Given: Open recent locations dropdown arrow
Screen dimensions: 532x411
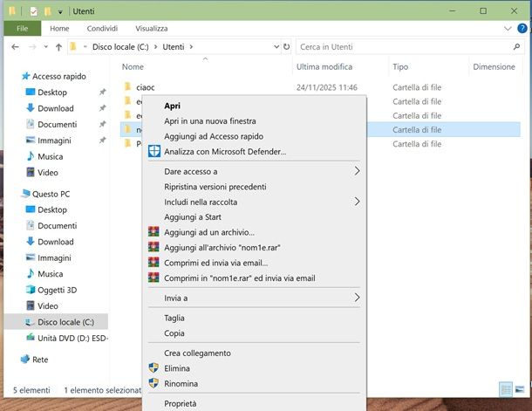Looking at the screenshot, I should pyautogui.click(x=46, y=47).
